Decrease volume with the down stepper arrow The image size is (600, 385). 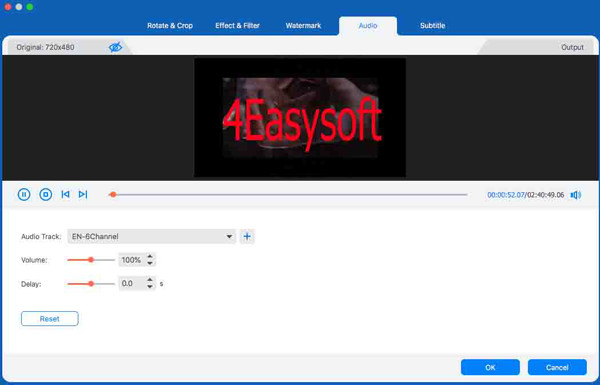coord(150,263)
